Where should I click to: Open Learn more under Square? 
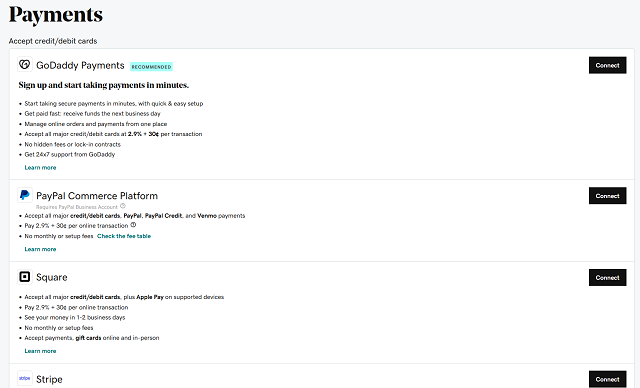(40, 351)
